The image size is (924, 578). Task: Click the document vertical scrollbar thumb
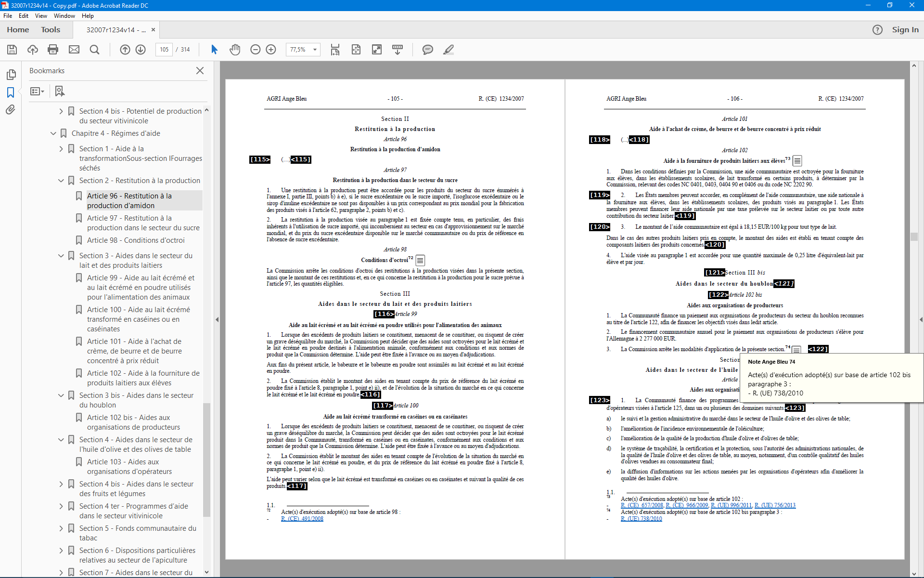[x=914, y=236]
